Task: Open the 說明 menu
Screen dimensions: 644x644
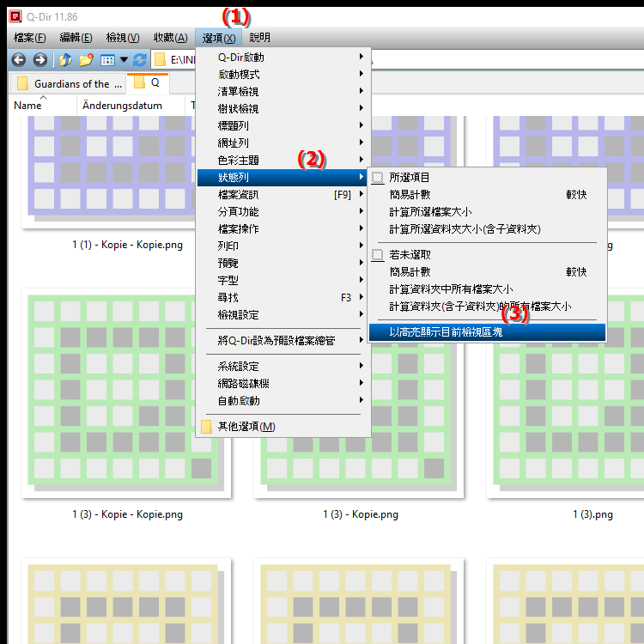Action: tap(260, 38)
